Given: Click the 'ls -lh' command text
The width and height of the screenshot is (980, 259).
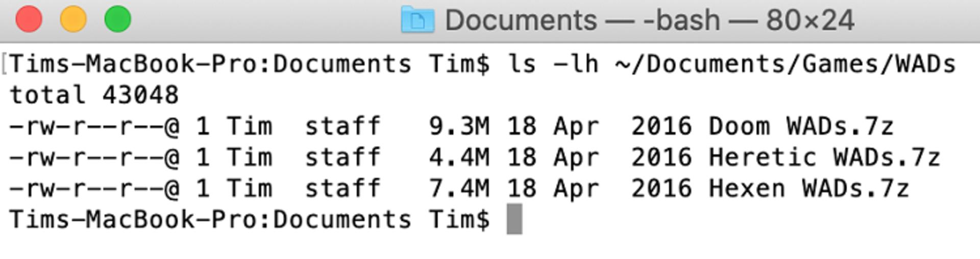Looking at the screenshot, I should pos(552,64).
